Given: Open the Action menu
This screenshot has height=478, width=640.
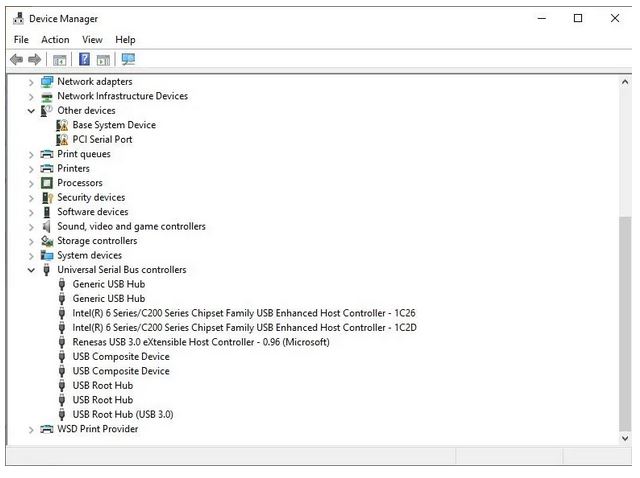Looking at the screenshot, I should click(x=55, y=40).
